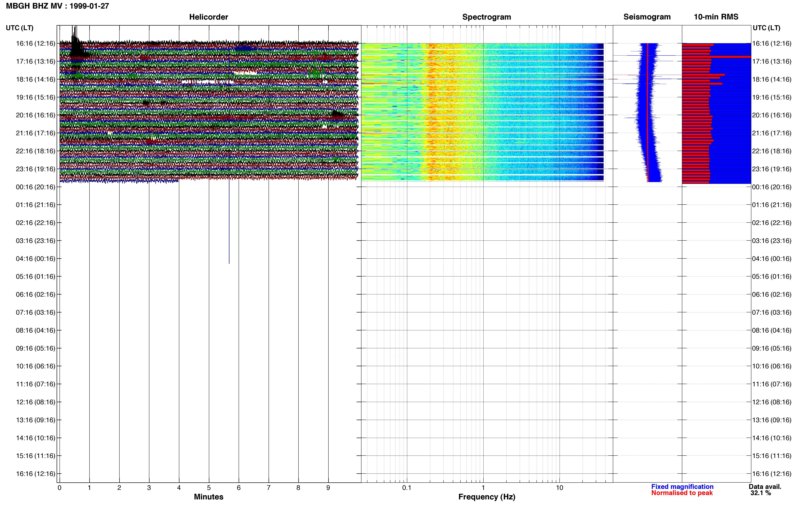The height and width of the screenshot is (508, 812).
Task: Click left time label '08:16 (04:16)'
Action: [36, 330]
